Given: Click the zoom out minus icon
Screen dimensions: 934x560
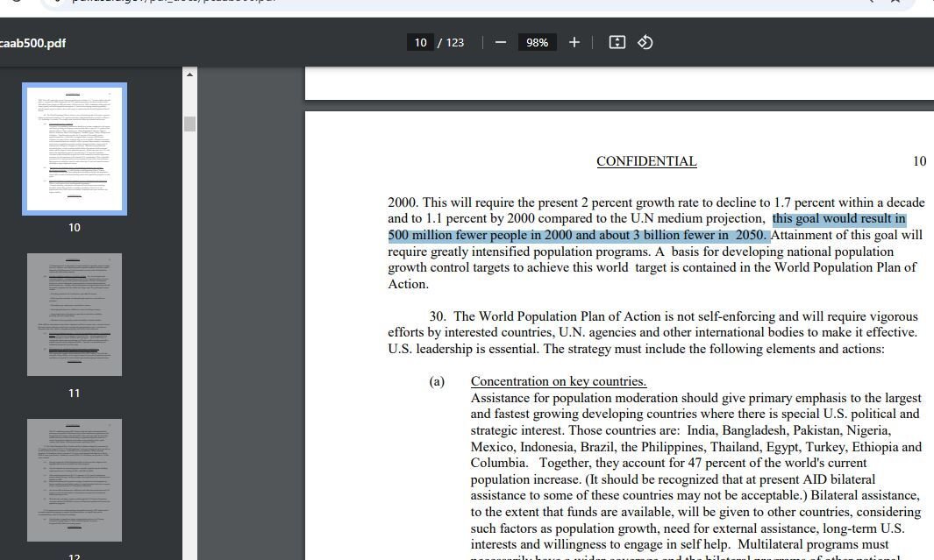Looking at the screenshot, I should point(501,42).
